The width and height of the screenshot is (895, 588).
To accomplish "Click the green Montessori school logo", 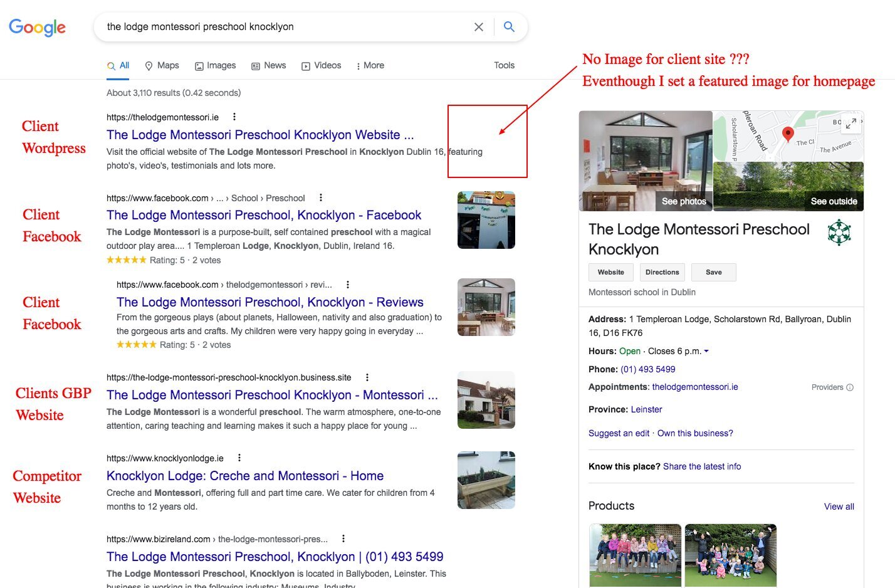I will [x=839, y=233].
